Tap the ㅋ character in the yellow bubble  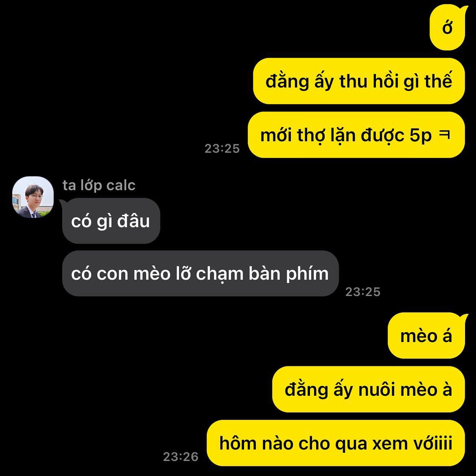click(x=444, y=134)
